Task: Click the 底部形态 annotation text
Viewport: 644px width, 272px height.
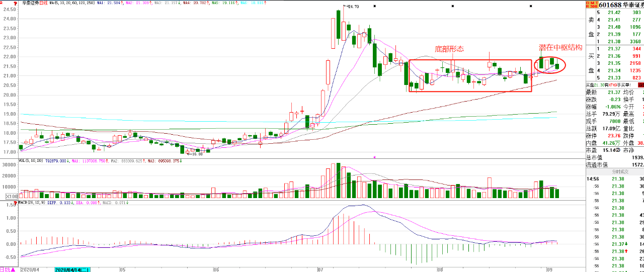Action: coord(449,49)
